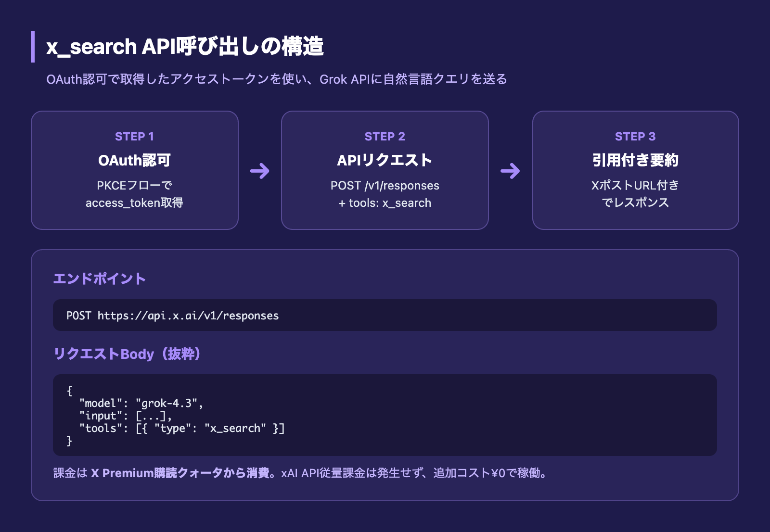
Task: Click the 'access_token取得' text
Action: point(134,203)
